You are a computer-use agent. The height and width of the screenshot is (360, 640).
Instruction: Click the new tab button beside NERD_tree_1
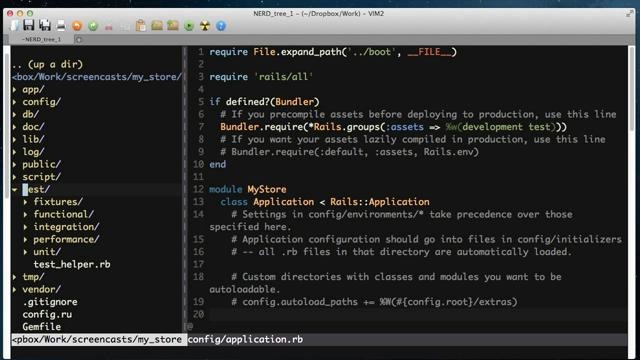click(79, 40)
